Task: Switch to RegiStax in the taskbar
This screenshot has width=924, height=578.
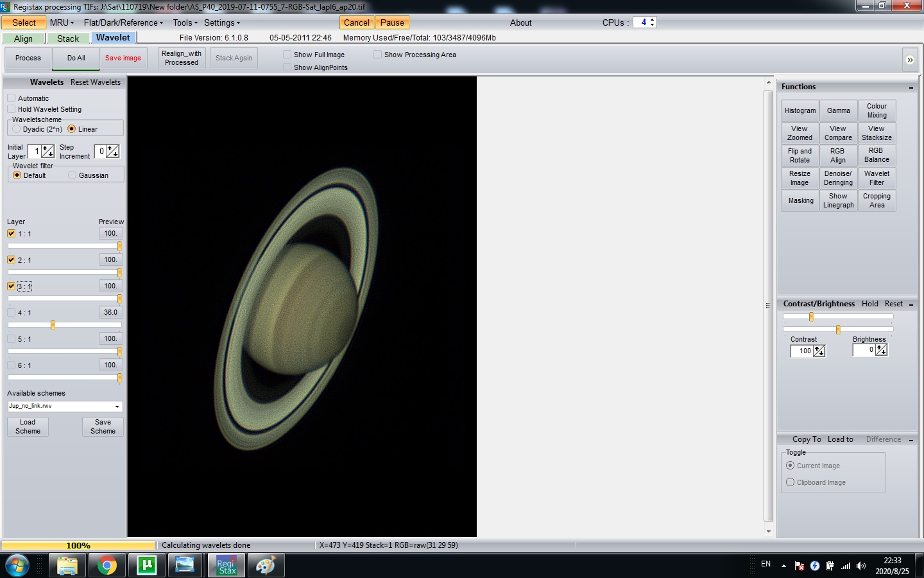Action: point(226,566)
